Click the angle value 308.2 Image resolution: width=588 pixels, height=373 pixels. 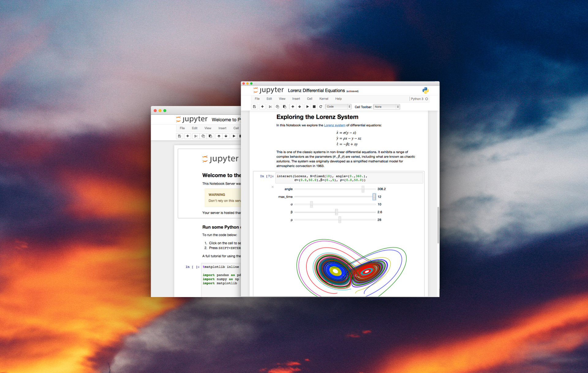pos(382,189)
